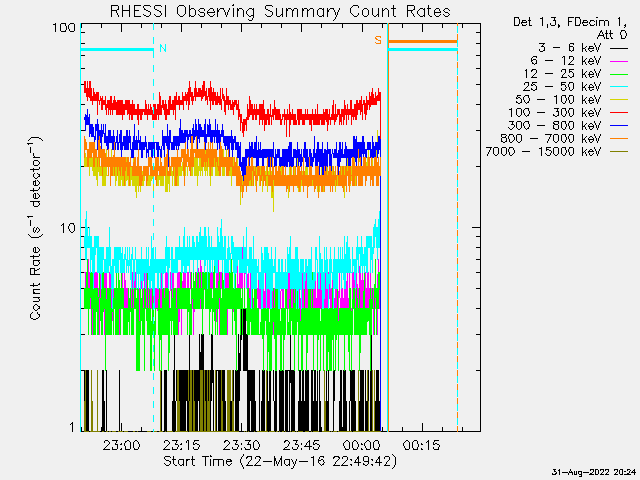
Task: Click the '100 - 300 keV' legend label
Action: [555, 113]
